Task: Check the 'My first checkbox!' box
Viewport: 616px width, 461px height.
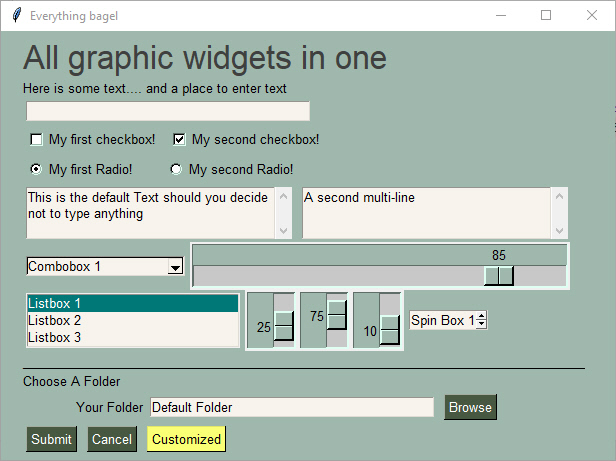Action: [x=36, y=140]
